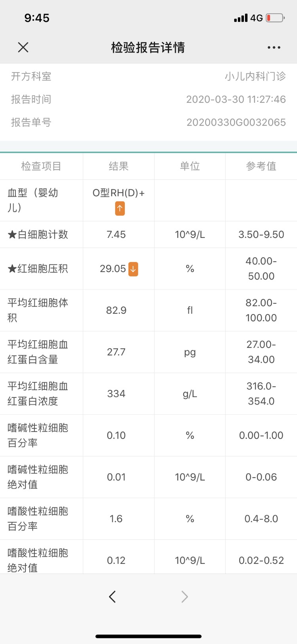Select the ★白细胞计数 row label
The image size is (297, 644).
click(x=38, y=234)
